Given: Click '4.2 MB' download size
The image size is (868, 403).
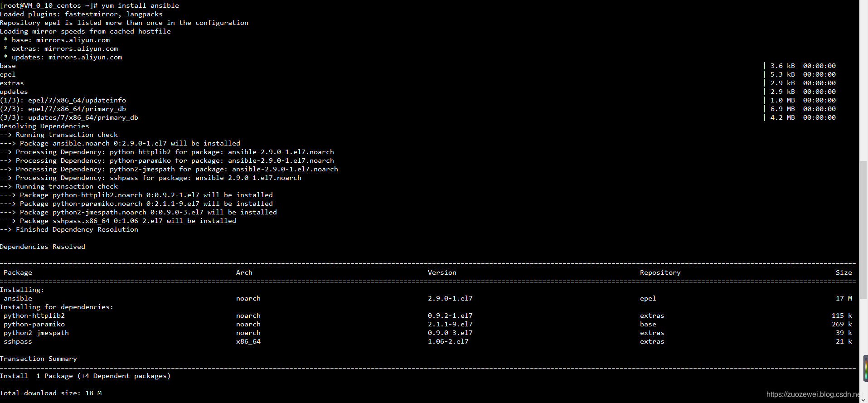Looking at the screenshot, I should pos(782,117).
